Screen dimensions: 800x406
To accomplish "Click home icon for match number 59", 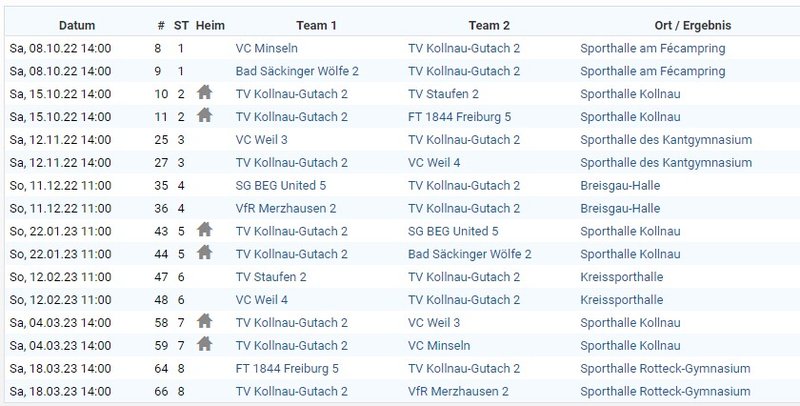I will 205,344.
